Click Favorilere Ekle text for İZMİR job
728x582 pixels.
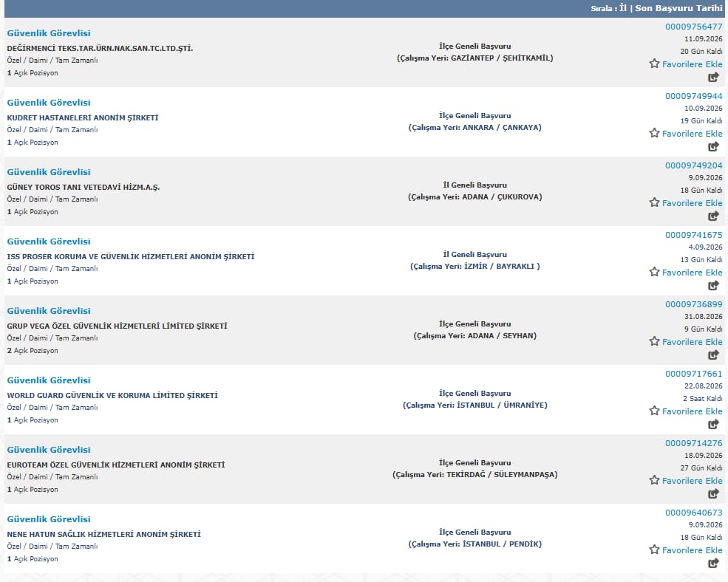(x=693, y=273)
